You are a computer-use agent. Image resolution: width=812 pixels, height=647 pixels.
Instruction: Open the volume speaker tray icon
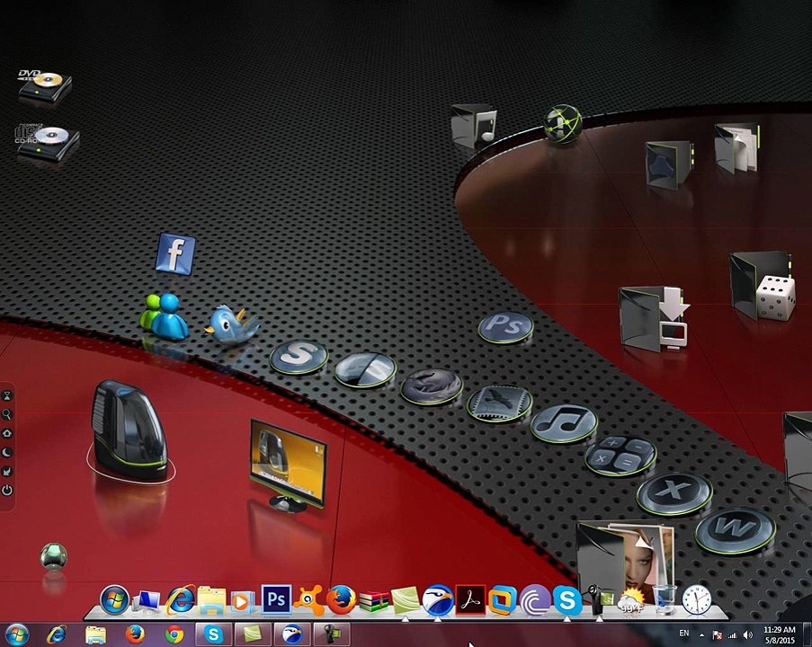point(747,634)
